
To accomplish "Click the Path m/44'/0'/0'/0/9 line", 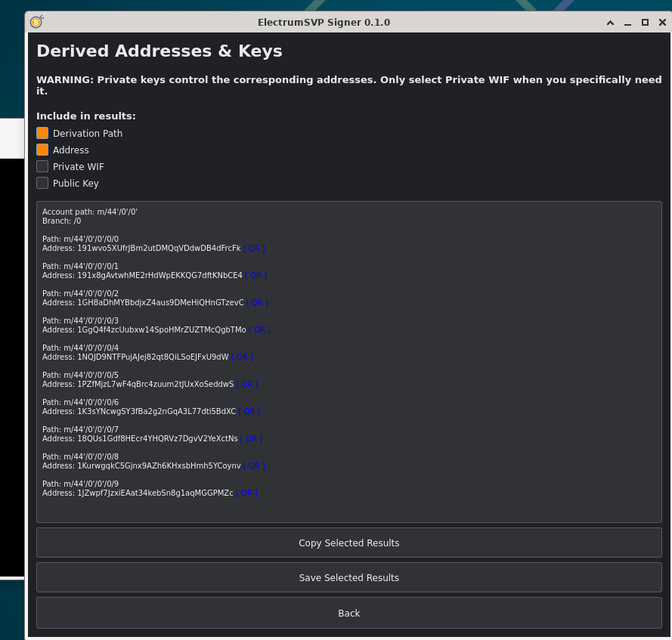I will (81, 484).
